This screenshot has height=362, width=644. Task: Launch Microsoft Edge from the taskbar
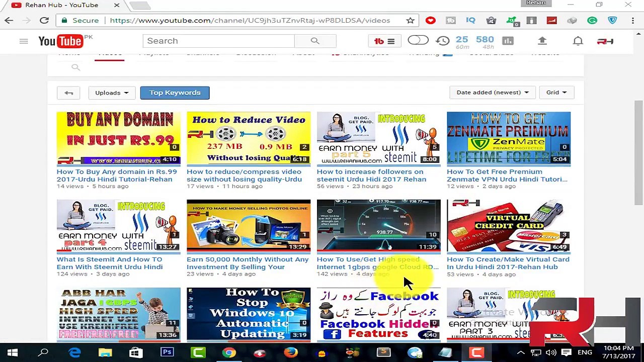pos(74,353)
